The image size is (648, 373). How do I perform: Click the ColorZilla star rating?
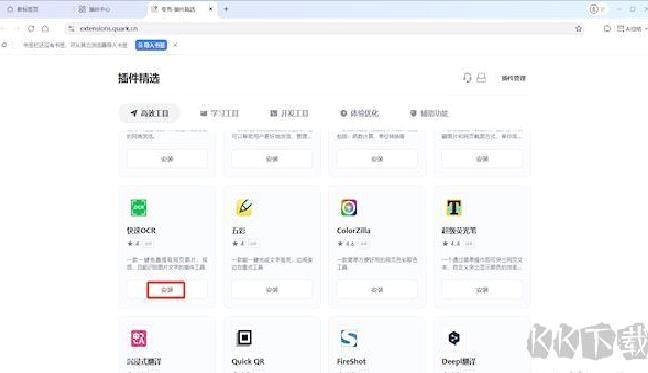[346, 243]
